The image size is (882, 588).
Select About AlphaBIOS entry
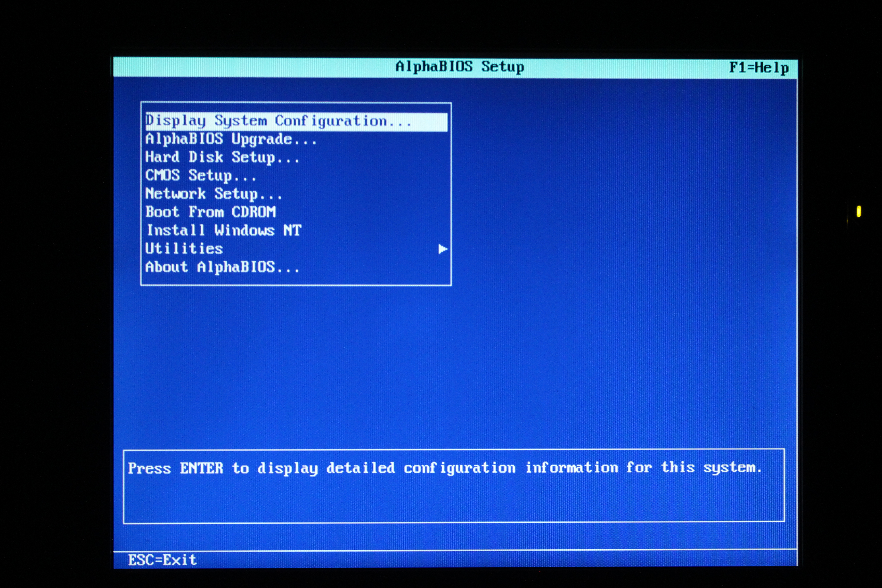(x=222, y=267)
